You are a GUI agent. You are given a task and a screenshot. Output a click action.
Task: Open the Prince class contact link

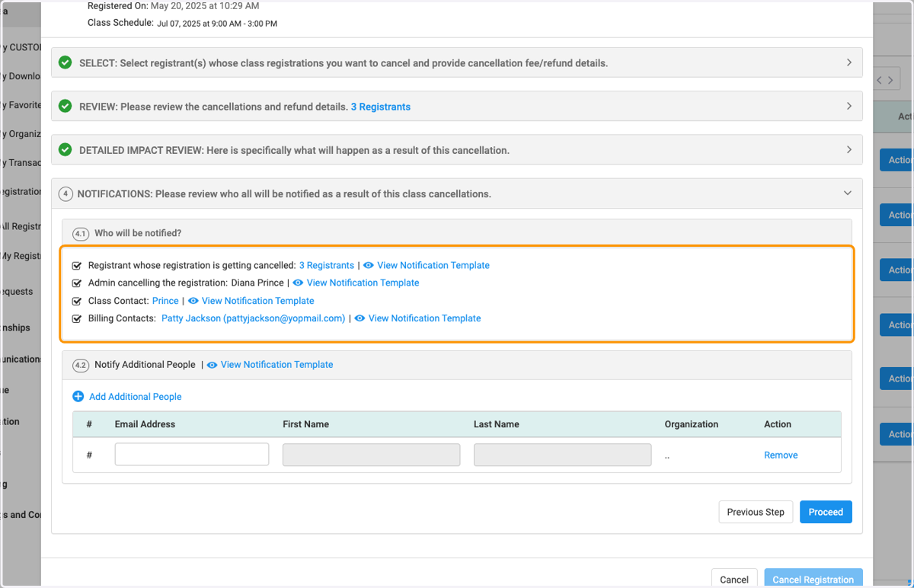point(165,301)
